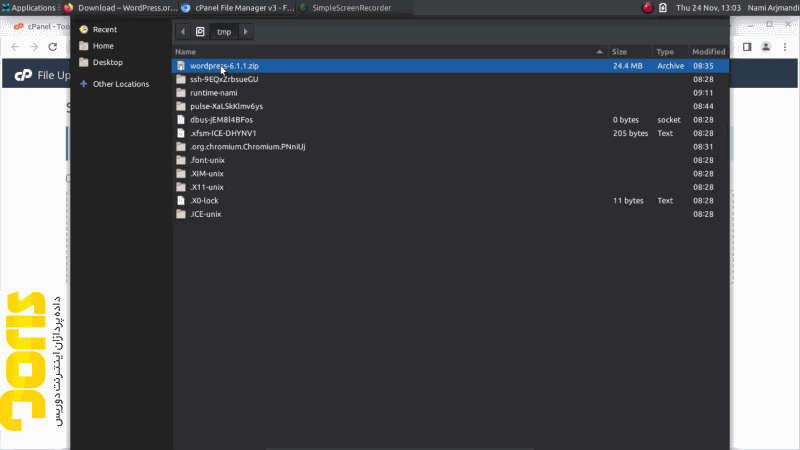Click folder icon of .XIM-unix
Image resolution: width=800 pixels, height=450 pixels.
click(x=181, y=173)
